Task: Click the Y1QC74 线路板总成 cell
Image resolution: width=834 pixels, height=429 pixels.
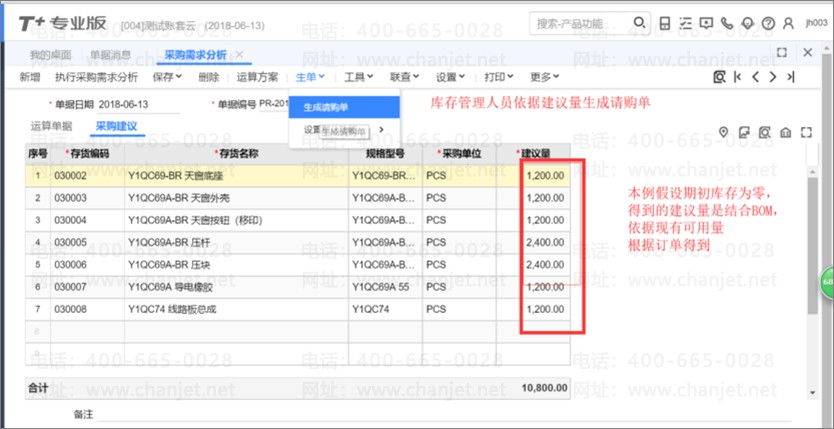Action: (236, 309)
